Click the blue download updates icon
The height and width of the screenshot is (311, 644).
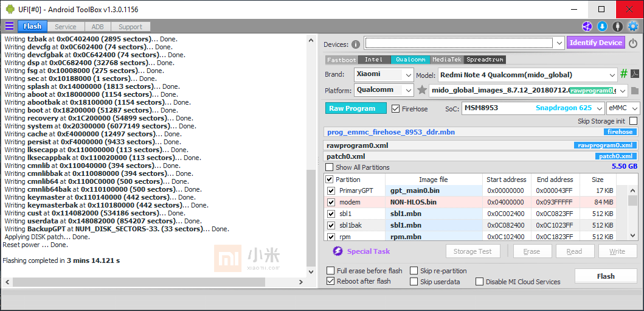[x=602, y=27]
